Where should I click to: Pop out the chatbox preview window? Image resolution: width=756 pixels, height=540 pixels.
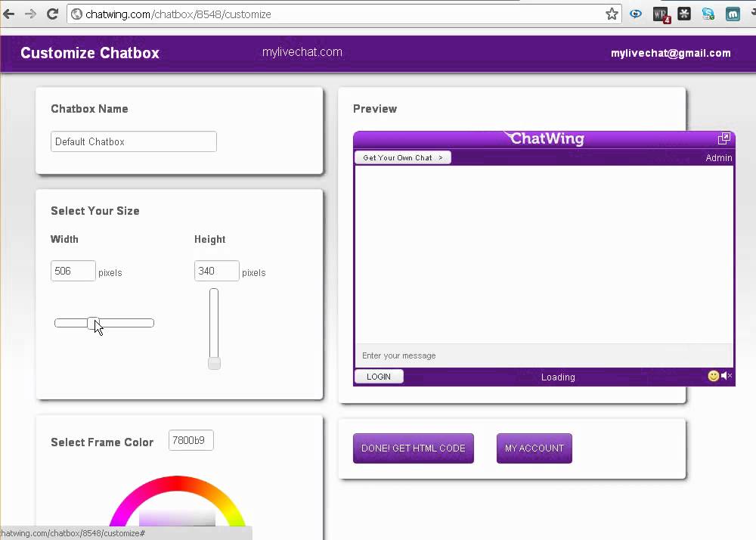(x=723, y=139)
